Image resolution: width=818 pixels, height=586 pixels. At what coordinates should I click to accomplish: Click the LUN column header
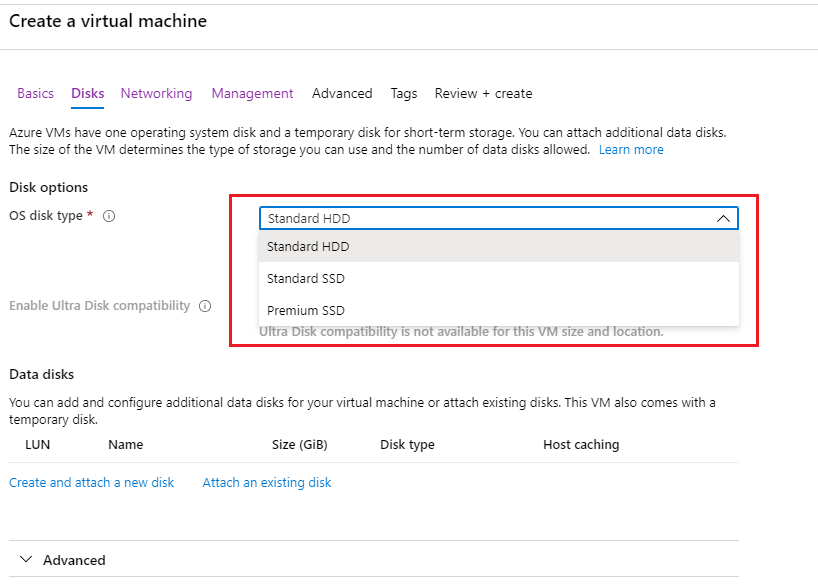pos(37,444)
